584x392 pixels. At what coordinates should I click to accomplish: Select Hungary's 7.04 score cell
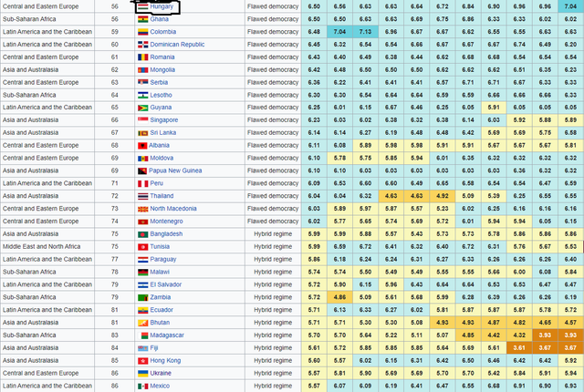point(570,6)
